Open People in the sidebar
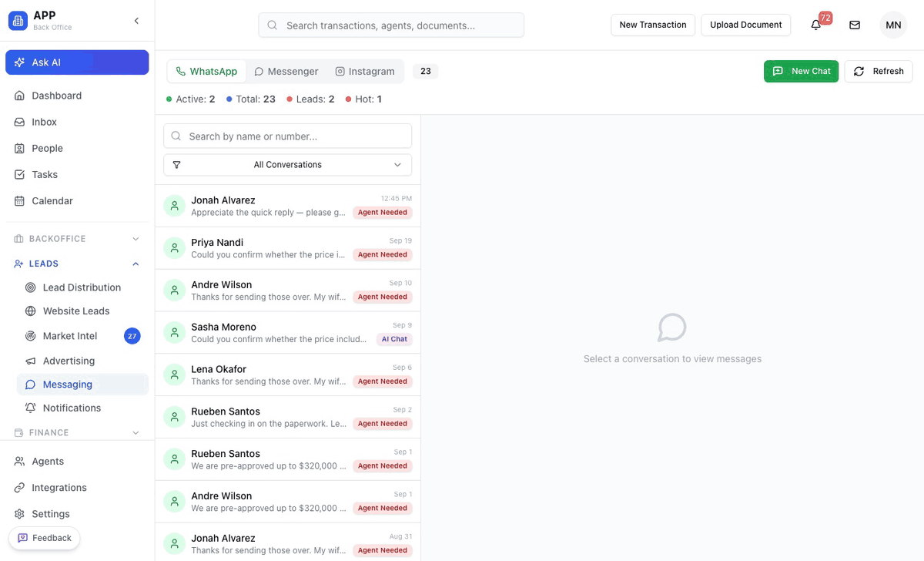The width and height of the screenshot is (924, 561). [x=77, y=148]
